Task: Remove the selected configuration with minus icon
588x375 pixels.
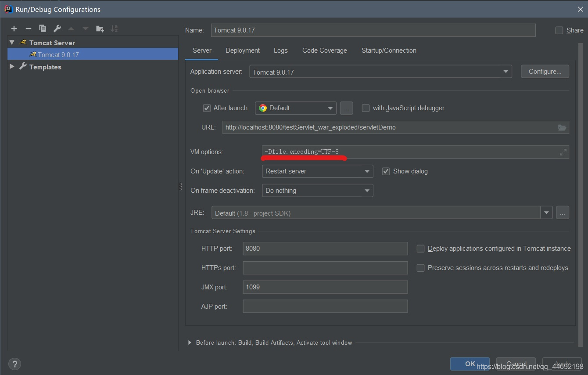Action: pyautogui.click(x=29, y=29)
